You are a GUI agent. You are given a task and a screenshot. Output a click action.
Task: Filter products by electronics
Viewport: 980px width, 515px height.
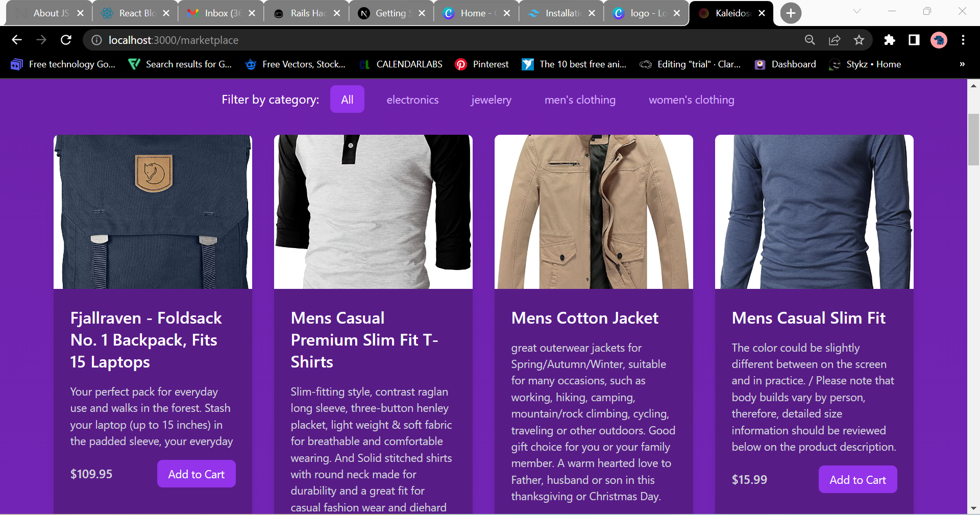point(412,100)
